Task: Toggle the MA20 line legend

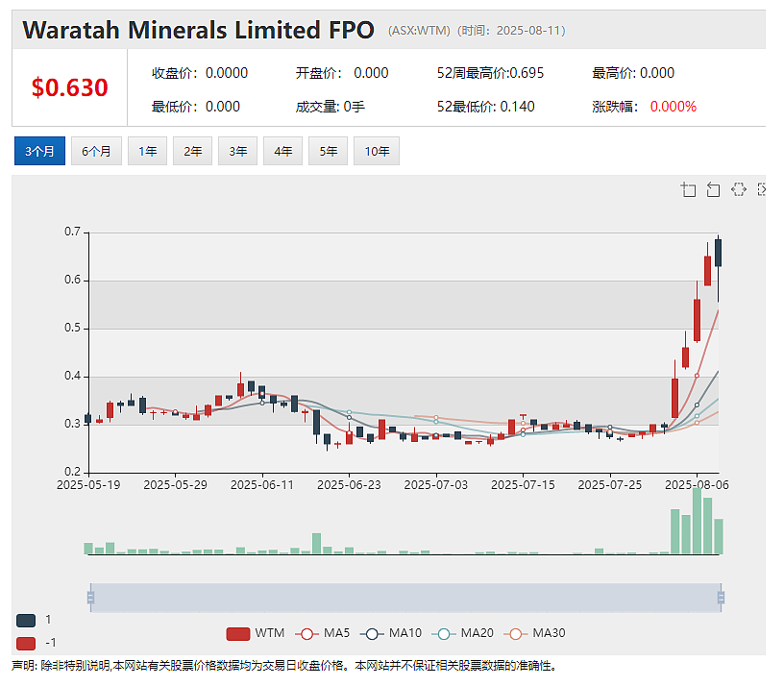Action: [463, 633]
